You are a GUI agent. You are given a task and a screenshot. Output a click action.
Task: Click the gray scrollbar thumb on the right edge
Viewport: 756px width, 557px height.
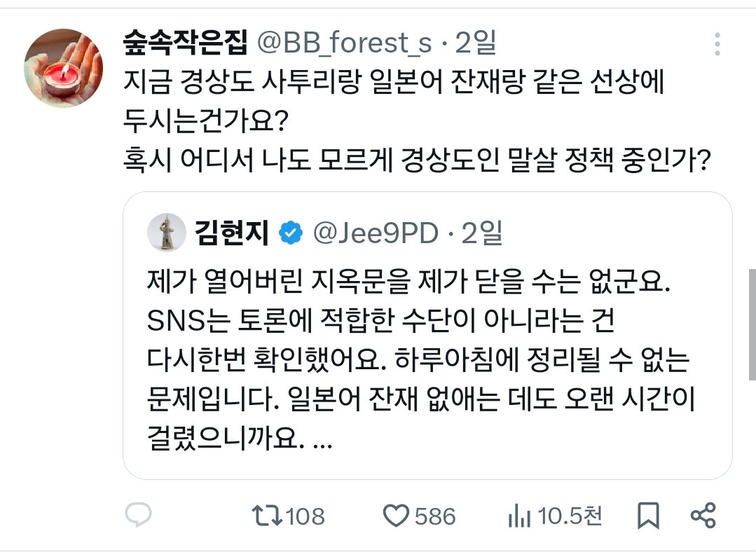[752, 324]
